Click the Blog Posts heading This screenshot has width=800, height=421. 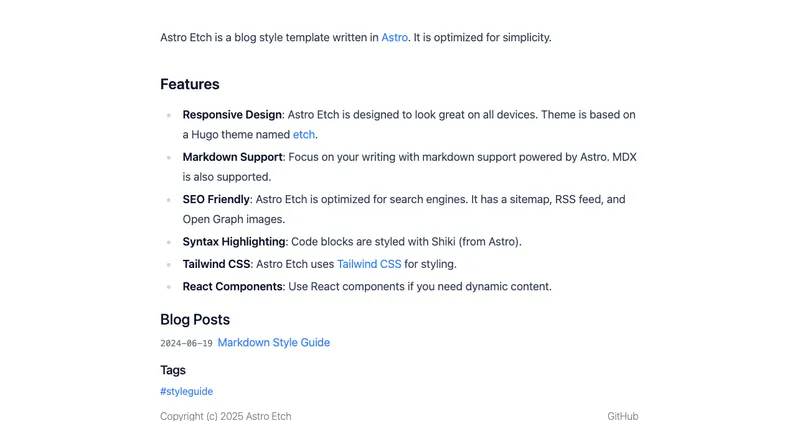195,320
